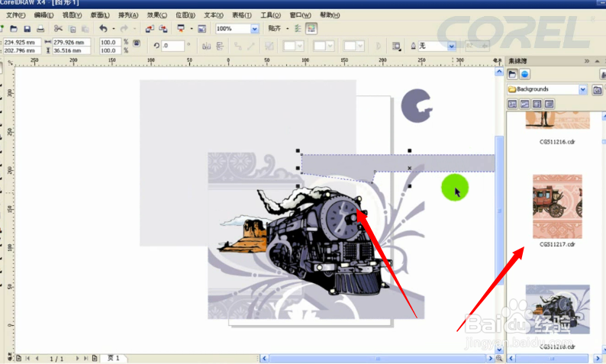
Task: Select the 页 1 page tab
Action: (114, 358)
